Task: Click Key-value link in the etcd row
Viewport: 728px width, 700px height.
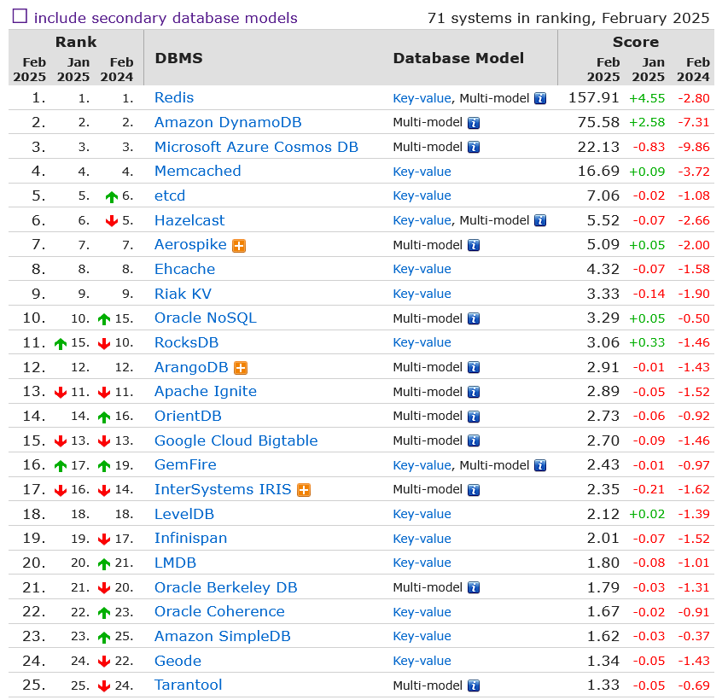Action: click(x=422, y=196)
